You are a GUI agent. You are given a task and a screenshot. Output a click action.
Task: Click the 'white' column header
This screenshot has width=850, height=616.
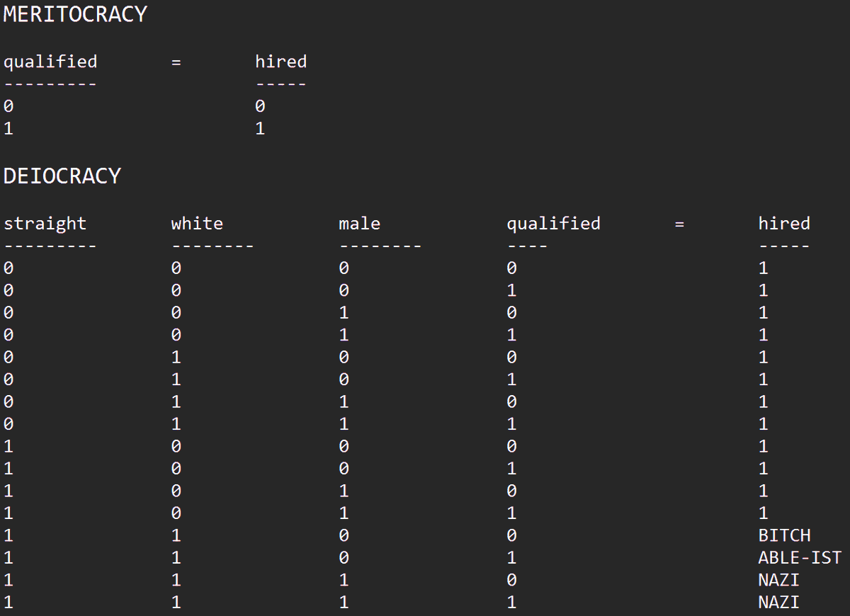197,224
